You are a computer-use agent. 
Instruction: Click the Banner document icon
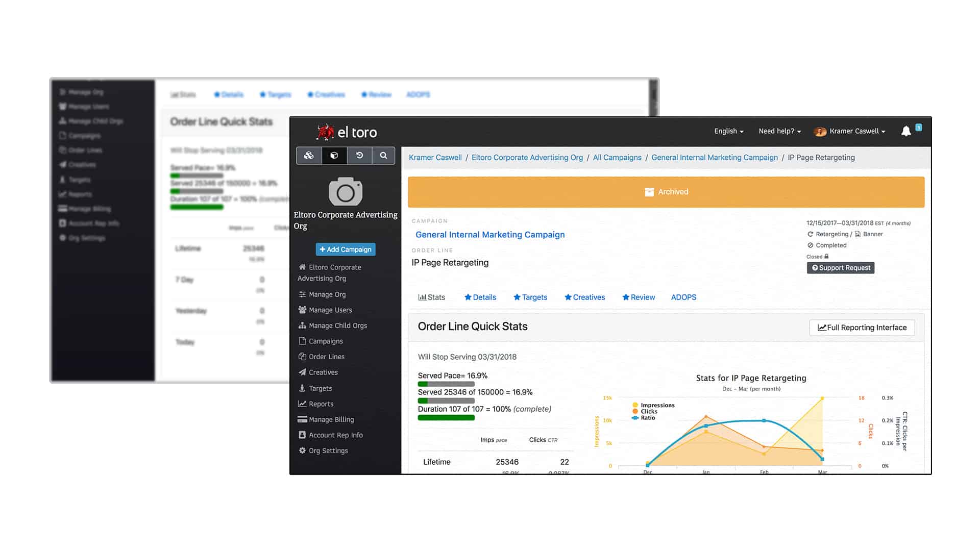(x=858, y=234)
